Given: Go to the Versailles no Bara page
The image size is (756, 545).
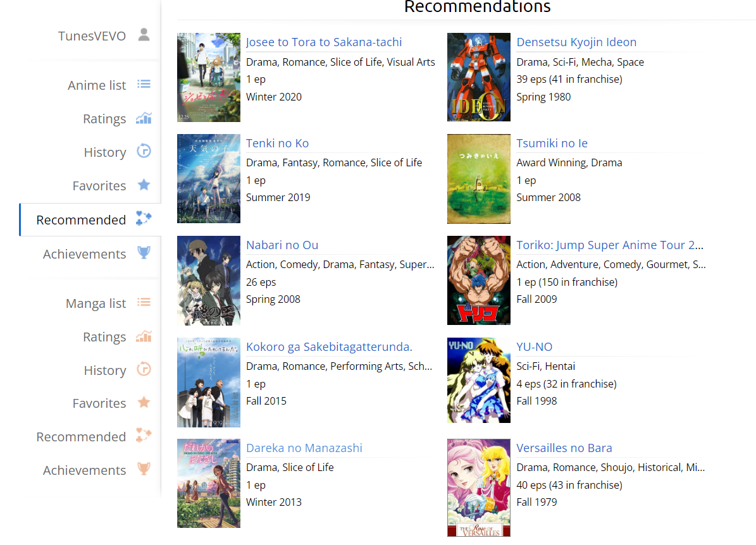Looking at the screenshot, I should pyautogui.click(x=564, y=448).
